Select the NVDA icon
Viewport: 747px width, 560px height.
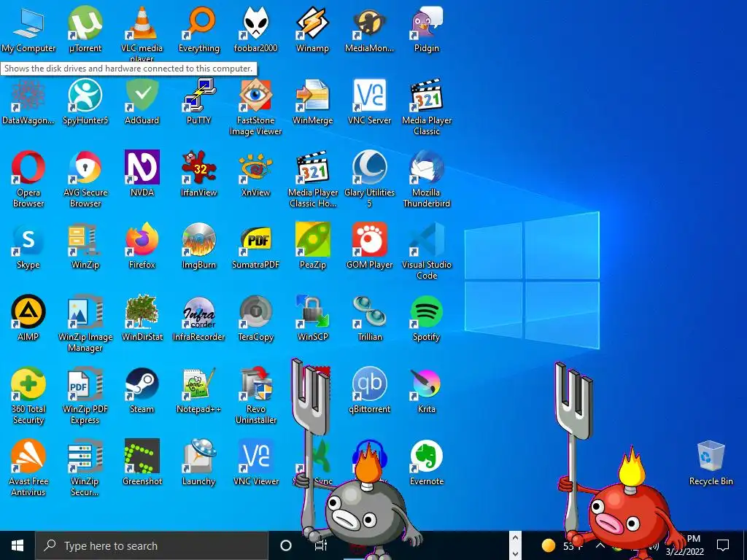pyautogui.click(x=142, y=168)
